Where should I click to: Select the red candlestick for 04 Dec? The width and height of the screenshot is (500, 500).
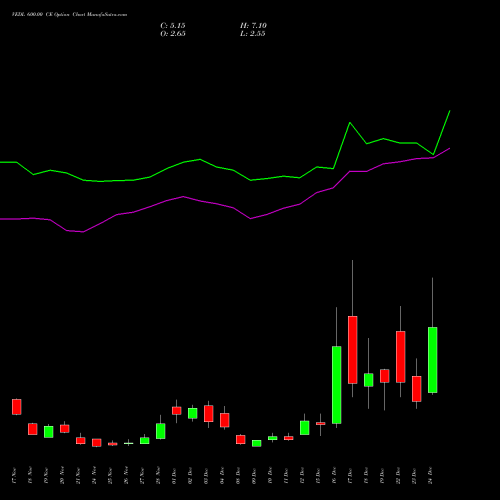click(225, 420)
